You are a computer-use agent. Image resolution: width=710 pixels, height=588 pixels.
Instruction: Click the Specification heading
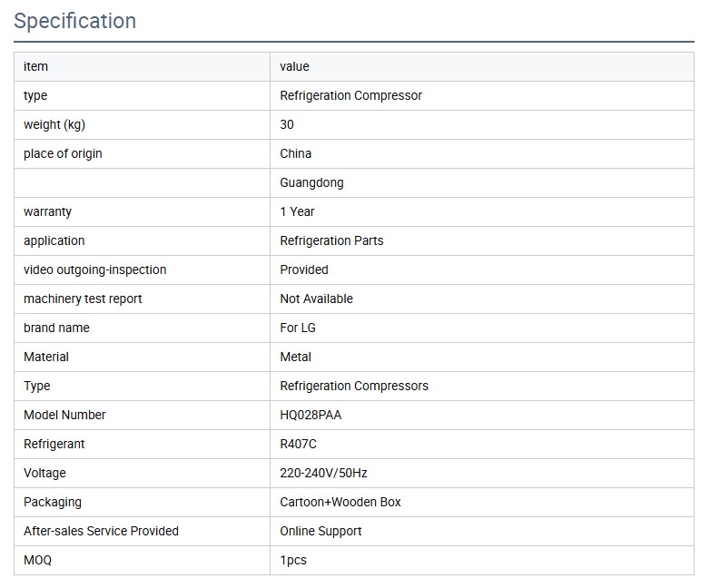[x=75, y=21]
